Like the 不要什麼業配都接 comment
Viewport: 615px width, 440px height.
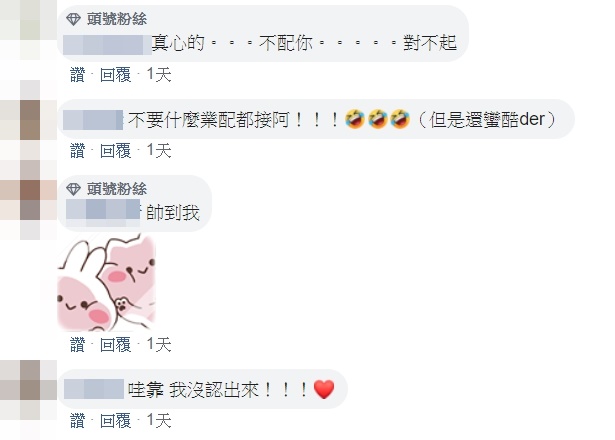coord(77,151)
